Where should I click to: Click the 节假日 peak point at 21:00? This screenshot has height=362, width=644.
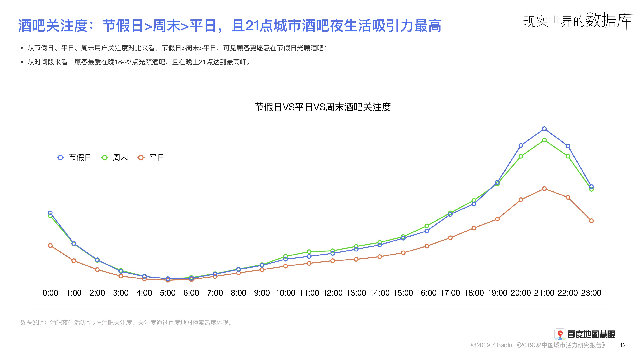[544, 129]
